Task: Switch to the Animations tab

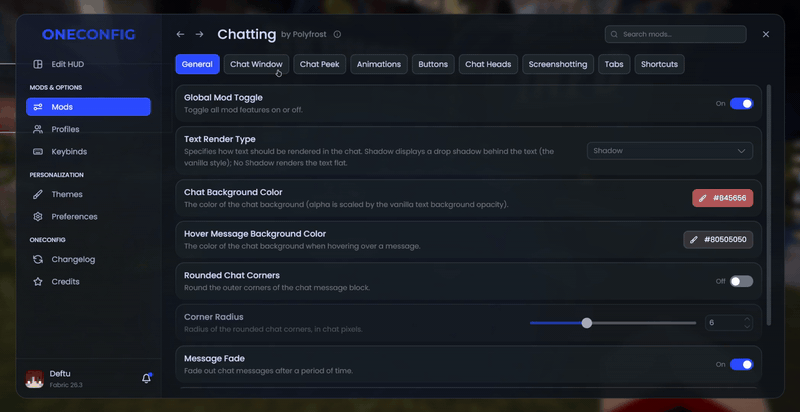Action: [x=379, y=64]
